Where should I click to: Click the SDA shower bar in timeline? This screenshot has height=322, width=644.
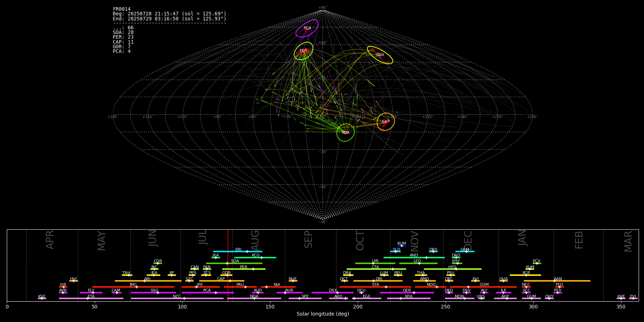234,263
